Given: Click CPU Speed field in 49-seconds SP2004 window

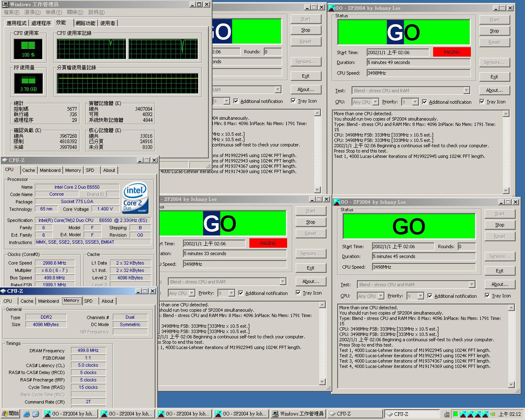Looking at the screenshot, I should 418,73.
